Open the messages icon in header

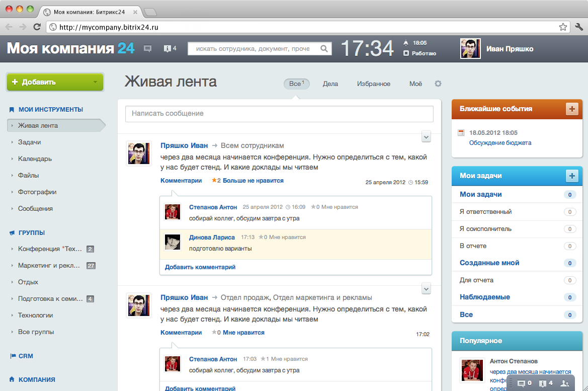148,48
